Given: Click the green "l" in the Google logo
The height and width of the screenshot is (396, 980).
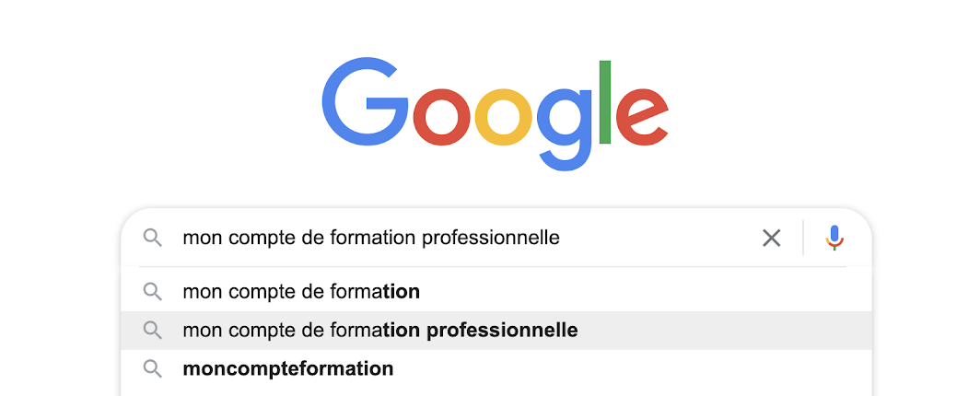Looking at the screenshot, I should click(604, 102).
